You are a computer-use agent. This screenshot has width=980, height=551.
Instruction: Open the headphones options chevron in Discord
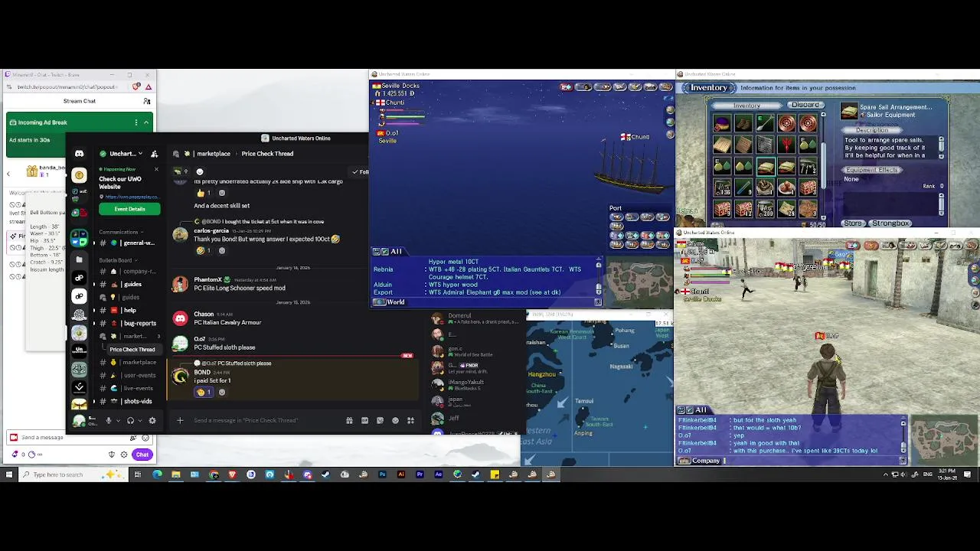pos(139,420)
